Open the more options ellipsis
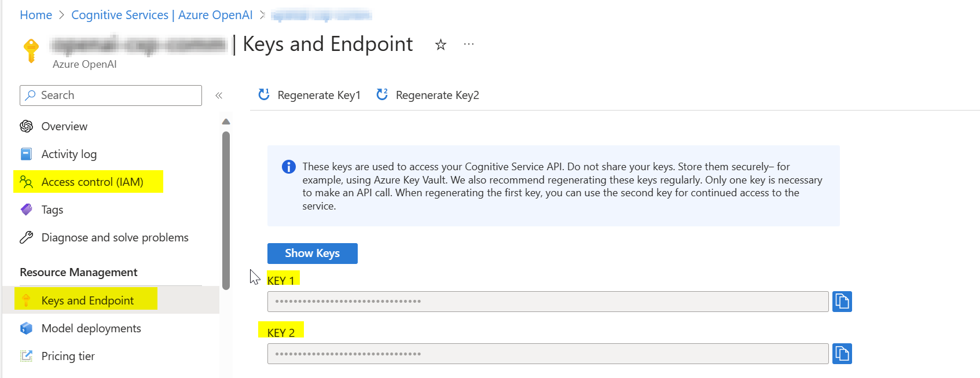This screenshot has width=980, height=378. tap(469, 44)
